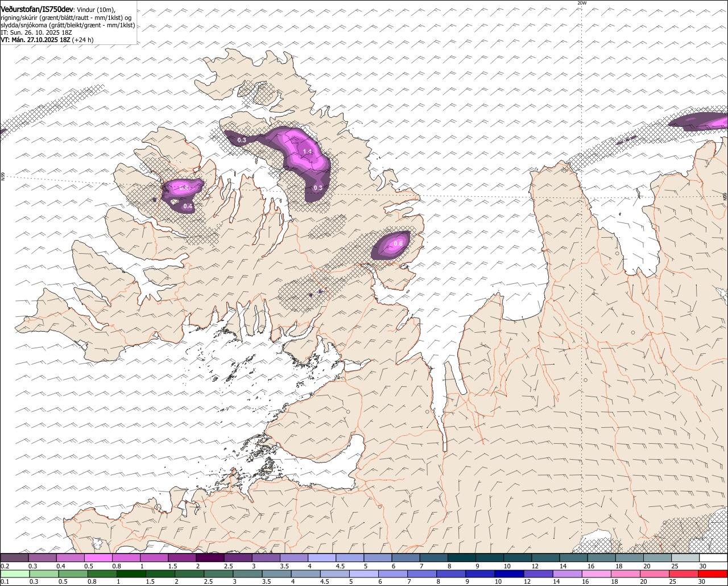Pick the 4 grey-blue swatch in lower row
728x586 pixels.
(306, 573)
